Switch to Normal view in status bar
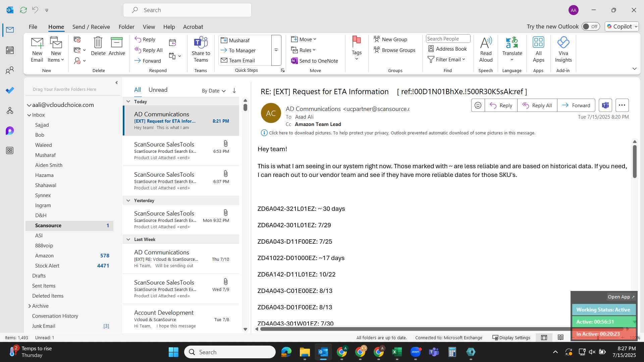Image resolution: width=644 pixels, height=362 pixels. (544, 338)
